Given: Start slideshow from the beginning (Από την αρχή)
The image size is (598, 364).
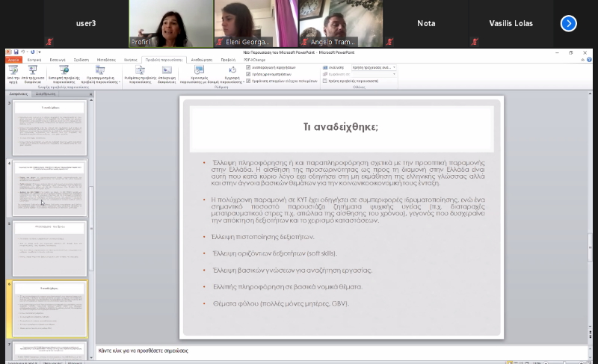Looking at the screenshot, I should [x=13, y=73].
